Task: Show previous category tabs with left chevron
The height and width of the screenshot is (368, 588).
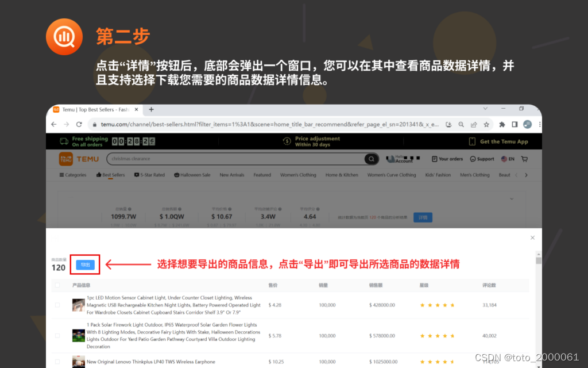Action: [516, 175]
